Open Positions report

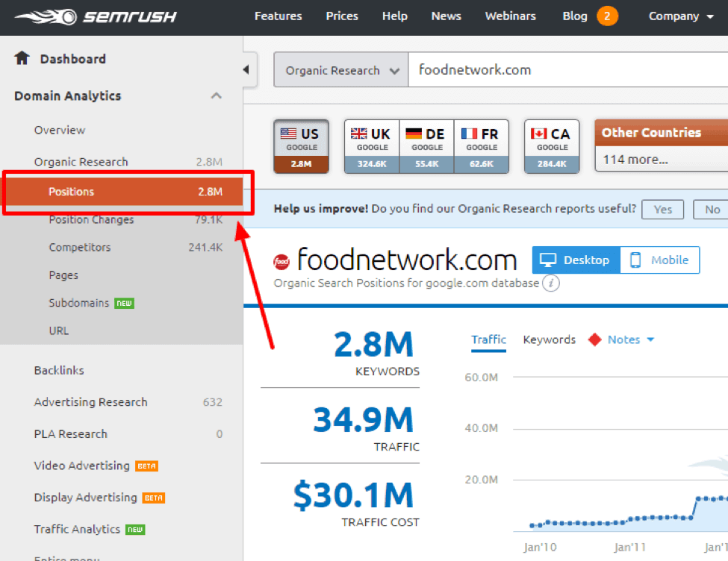click(x=122, y=192)
